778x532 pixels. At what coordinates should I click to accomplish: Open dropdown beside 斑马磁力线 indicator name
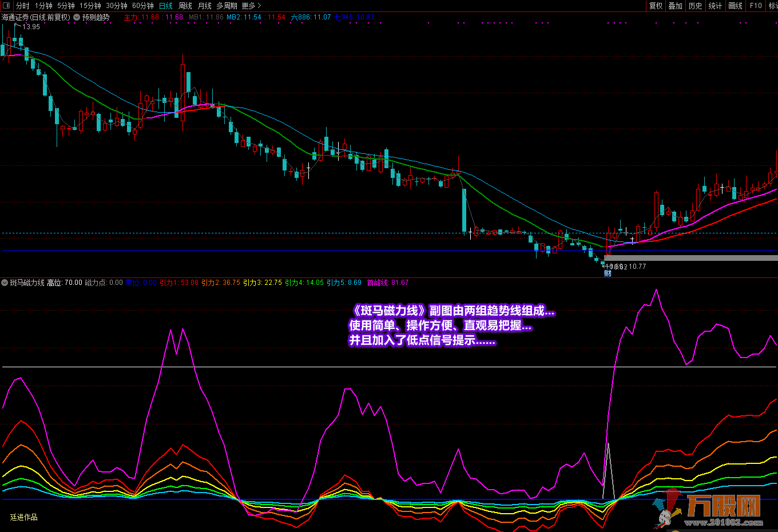click(5, 283)
